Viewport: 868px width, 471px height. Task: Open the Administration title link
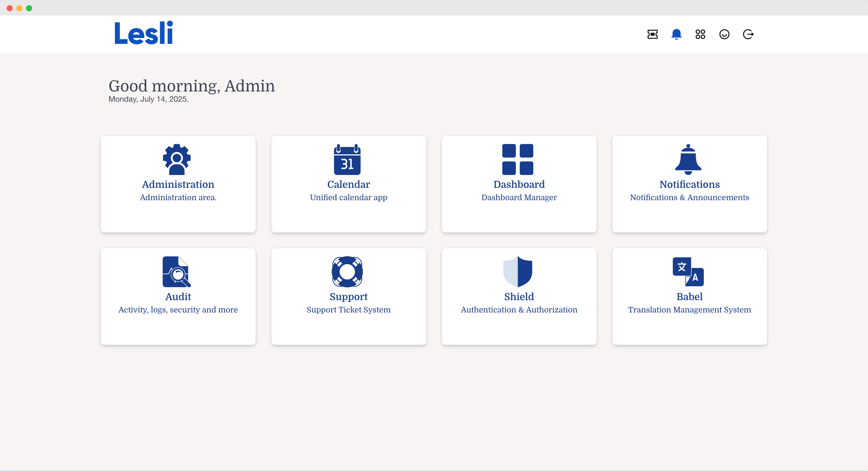[x=178, y=184]
